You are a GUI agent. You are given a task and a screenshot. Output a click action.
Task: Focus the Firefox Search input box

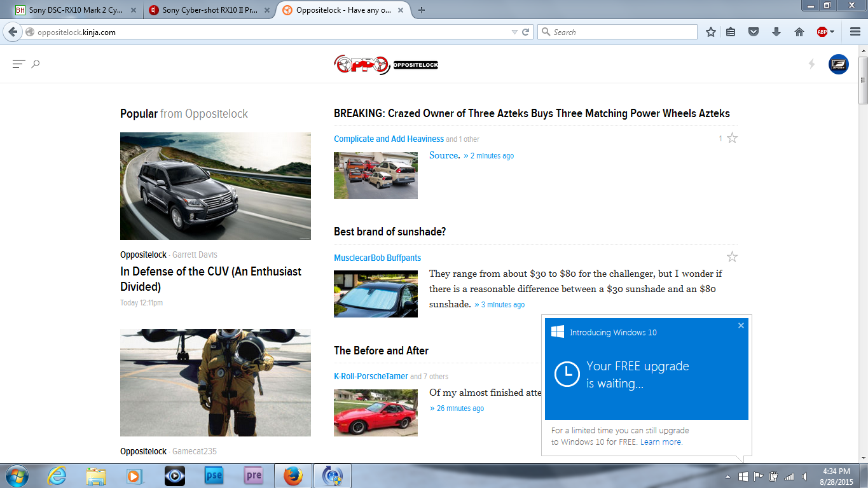tap(617, 32)
